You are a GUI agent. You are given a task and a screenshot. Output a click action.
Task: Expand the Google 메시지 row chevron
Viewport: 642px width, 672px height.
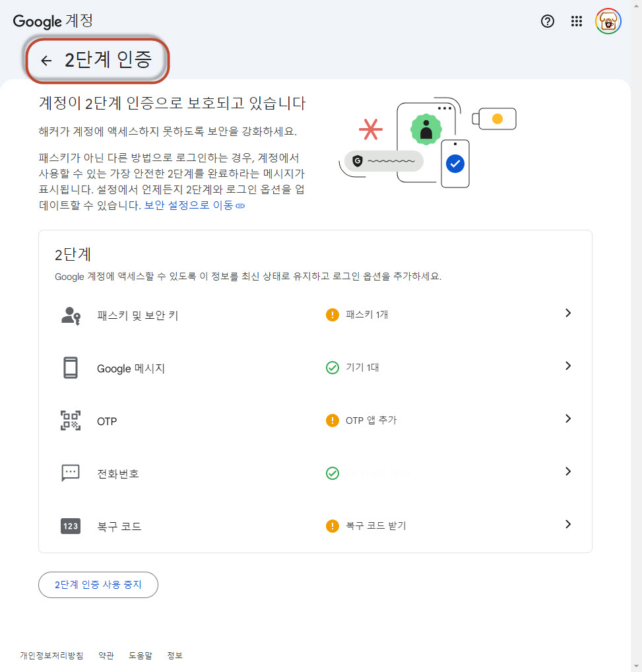click(567, 366)
